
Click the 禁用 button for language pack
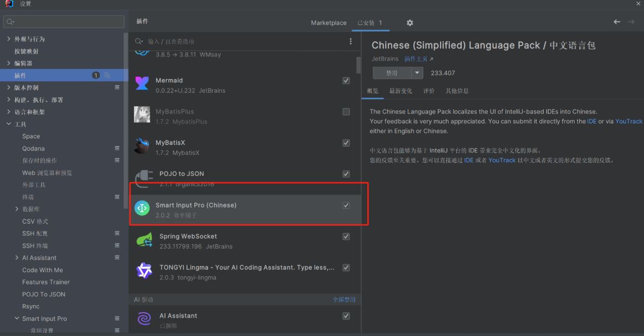pyautogui.click(x=392, y=73)
